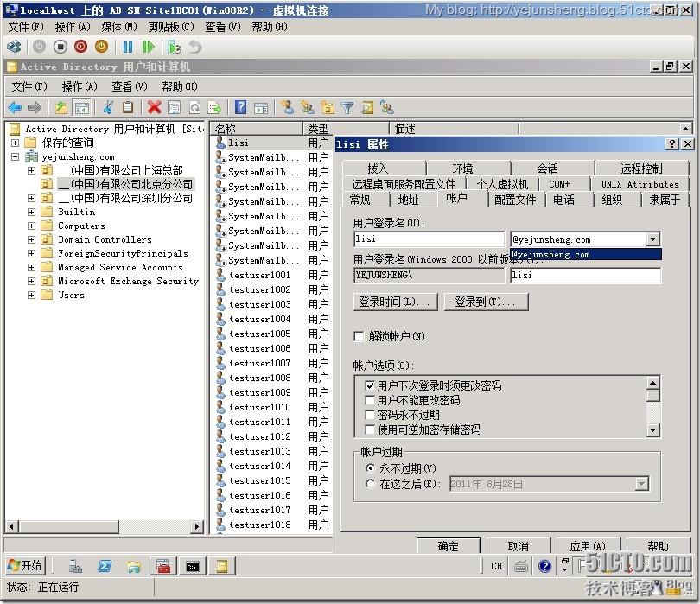700x604 pixels.
Task: Expand the 上海总部 organizational unit
Action: [31, 170]
